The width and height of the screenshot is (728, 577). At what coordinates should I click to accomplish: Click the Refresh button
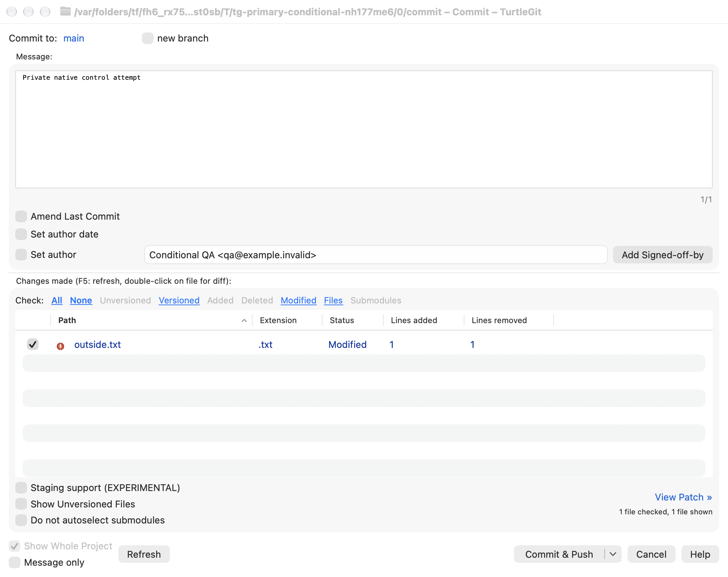click(144, 554)
